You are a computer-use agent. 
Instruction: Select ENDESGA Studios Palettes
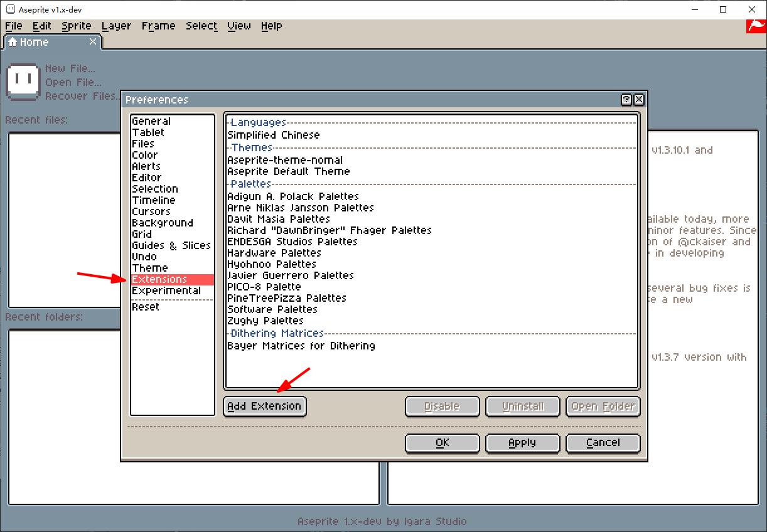432,242
